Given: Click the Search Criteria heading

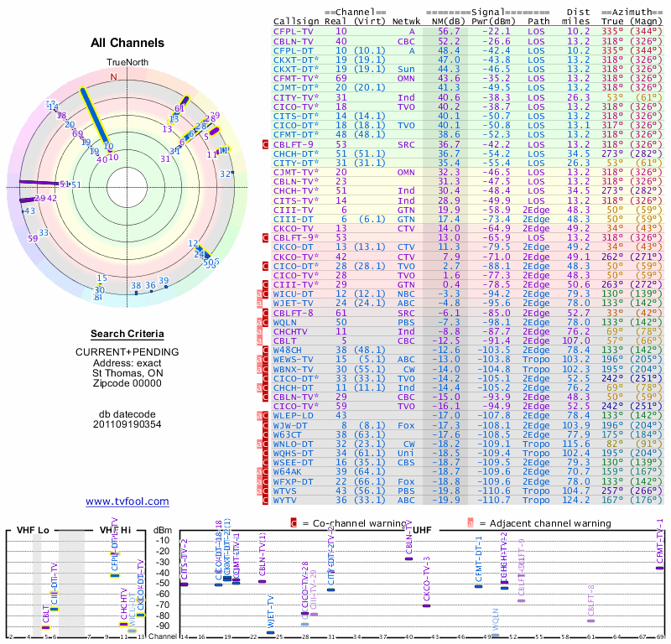Looking at the screenshot, I should click(x=127, y=334).
